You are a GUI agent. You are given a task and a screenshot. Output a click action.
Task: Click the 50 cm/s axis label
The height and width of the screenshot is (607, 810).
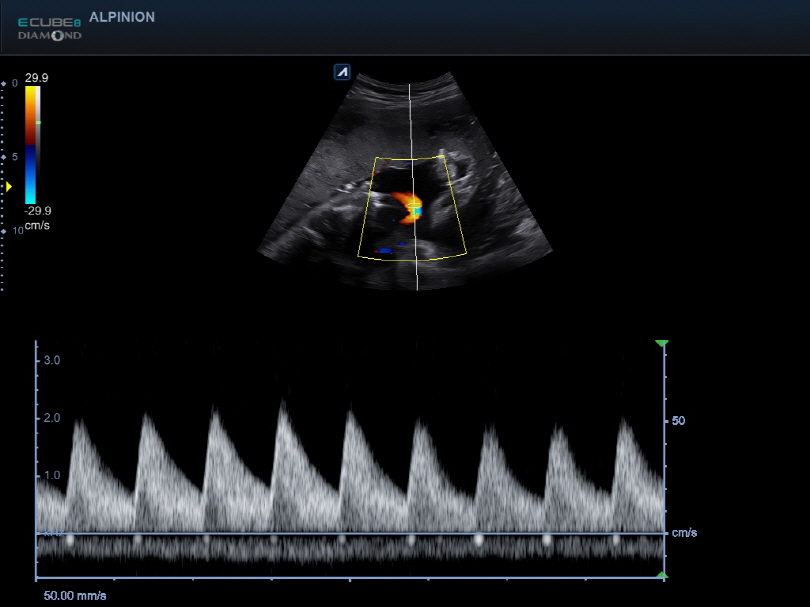(677, 421)
